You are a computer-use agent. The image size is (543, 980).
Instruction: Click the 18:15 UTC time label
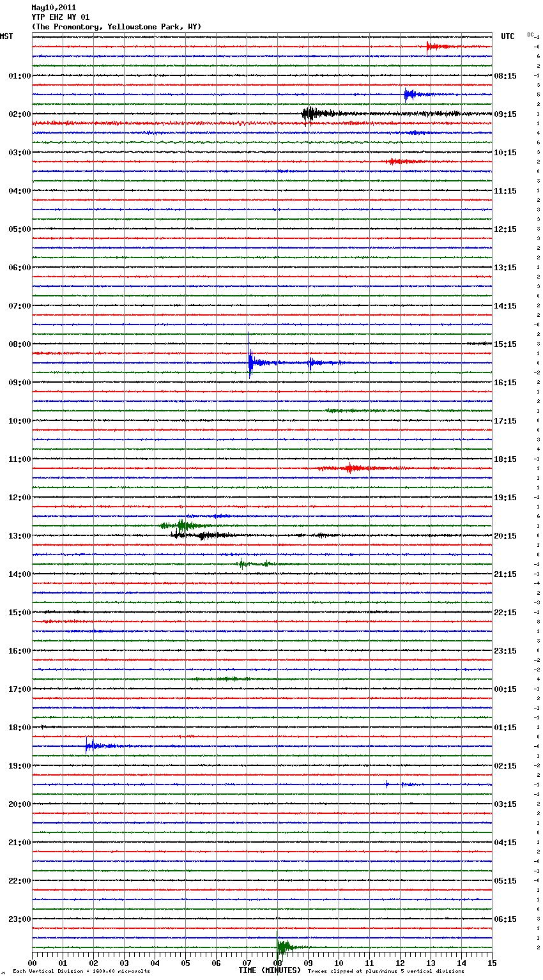click(x=505, y=459)
